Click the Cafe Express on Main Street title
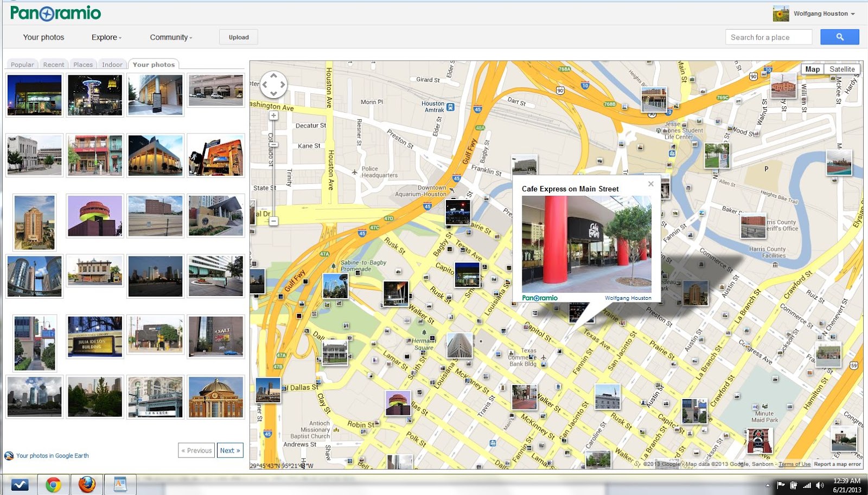This screenshot has height=495, width=868. point(570,189)
